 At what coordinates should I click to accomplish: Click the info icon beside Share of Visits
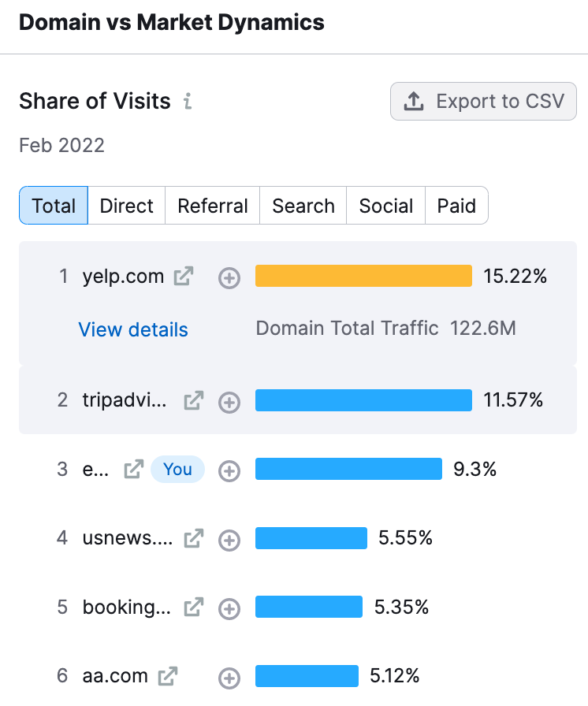click(188, 101)
